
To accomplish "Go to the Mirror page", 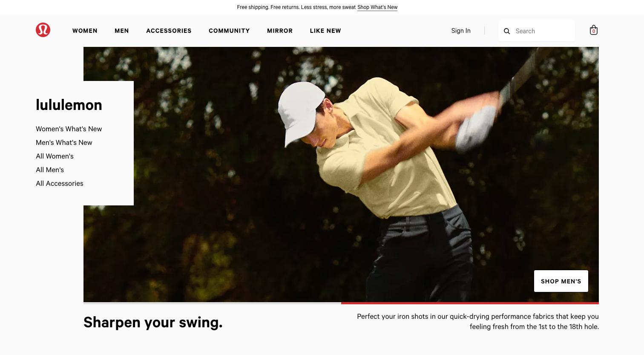I will click(x=280, y=31).
